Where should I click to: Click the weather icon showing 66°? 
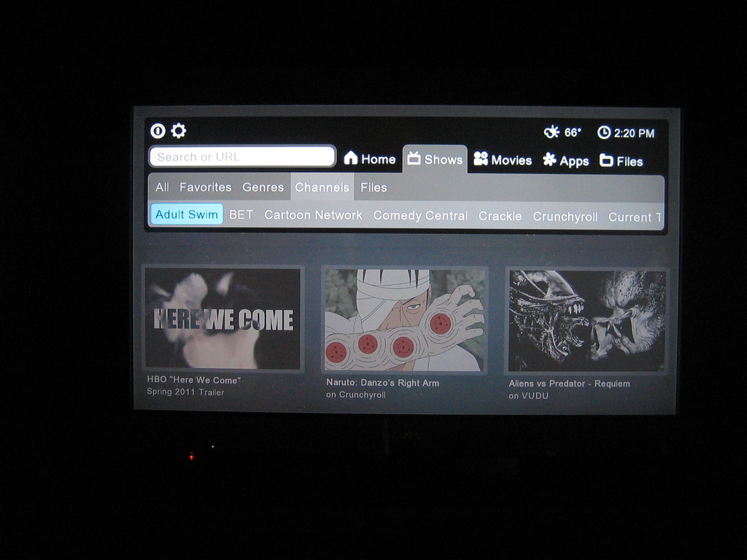[551, 131]
